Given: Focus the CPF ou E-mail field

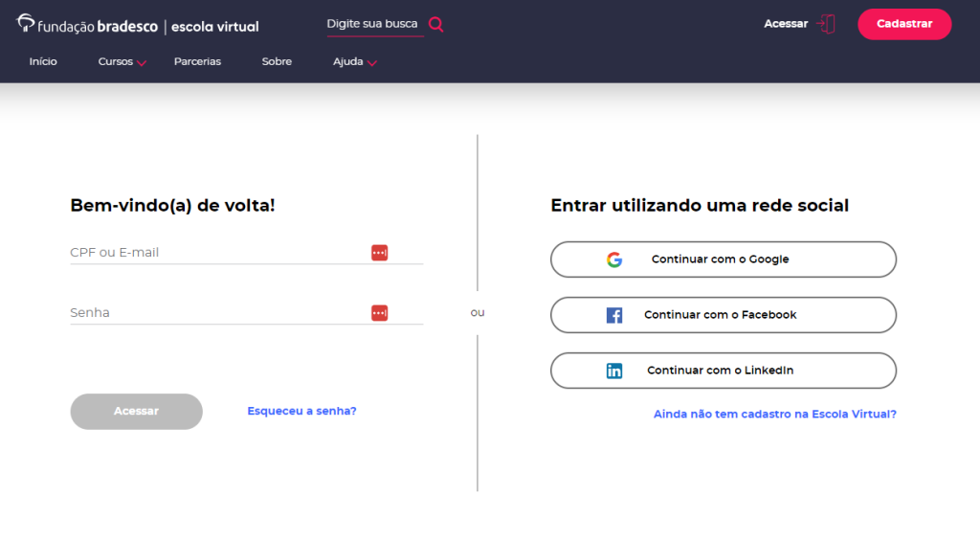Looking at the screenshot, I should pos(246,253).
